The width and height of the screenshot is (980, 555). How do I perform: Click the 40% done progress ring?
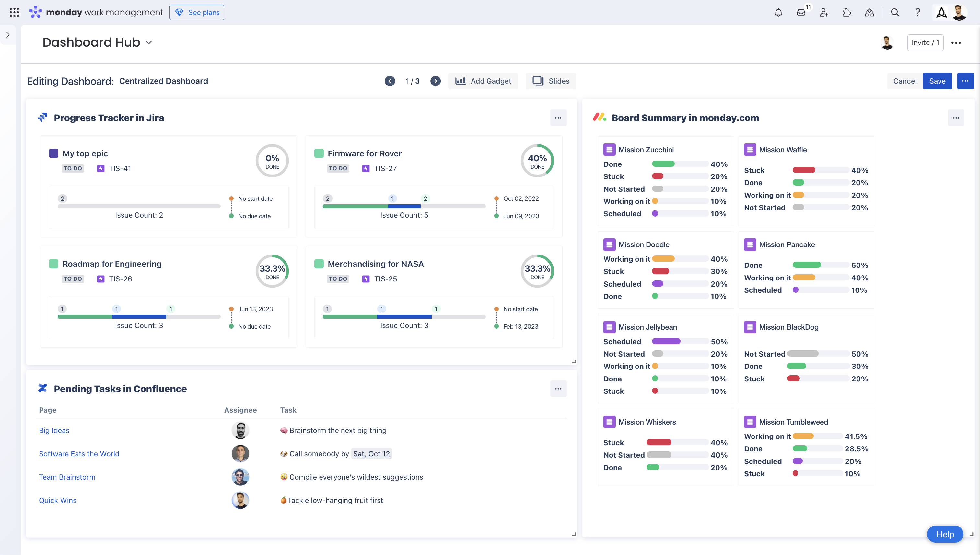pos(537,161)
